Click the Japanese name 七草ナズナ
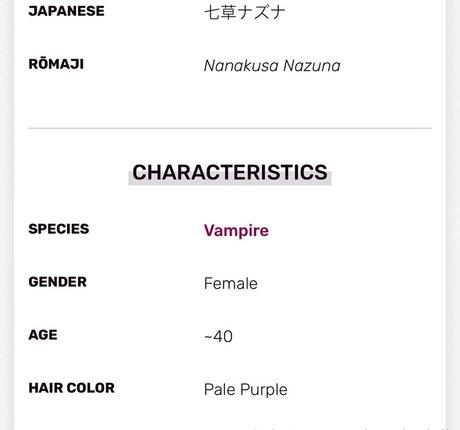The image size is (460, 430). pos(245,13)
